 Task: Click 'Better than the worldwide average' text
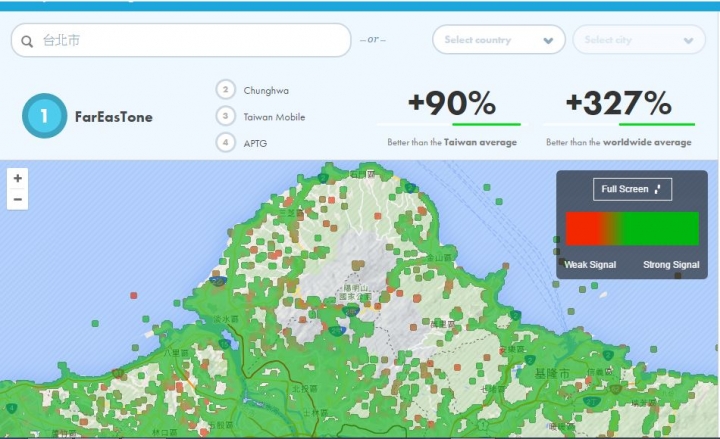(x=619, y=142)
